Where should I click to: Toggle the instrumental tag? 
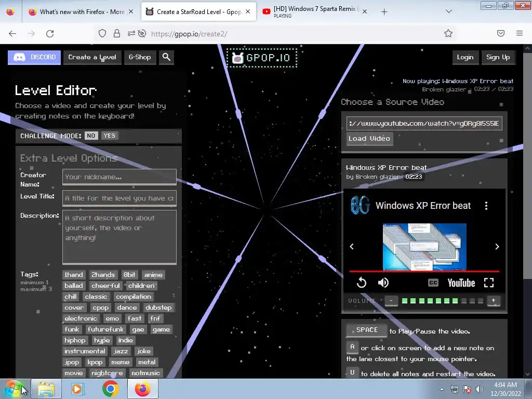tap(85, 351)
